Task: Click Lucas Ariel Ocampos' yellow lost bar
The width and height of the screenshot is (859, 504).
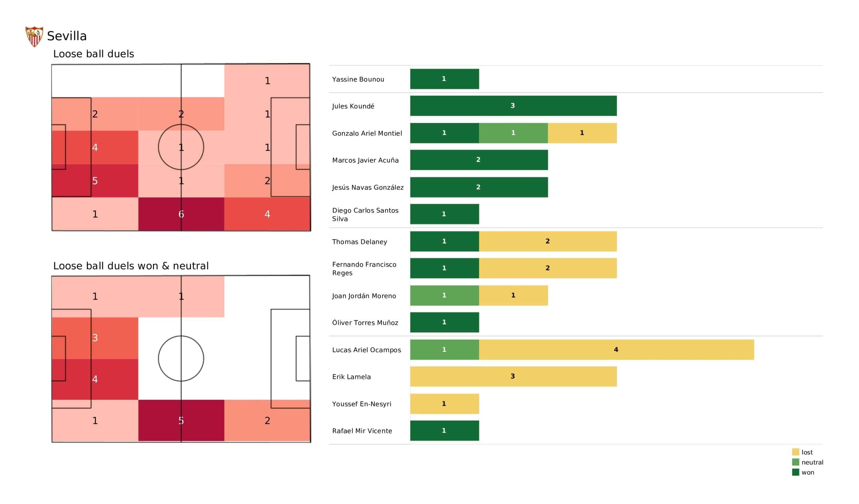Action: click(616, 350)
